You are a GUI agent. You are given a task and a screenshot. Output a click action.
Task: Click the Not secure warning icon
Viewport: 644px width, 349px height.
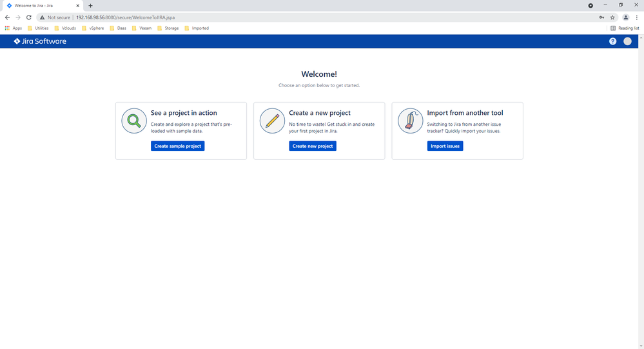pos(43,17)
